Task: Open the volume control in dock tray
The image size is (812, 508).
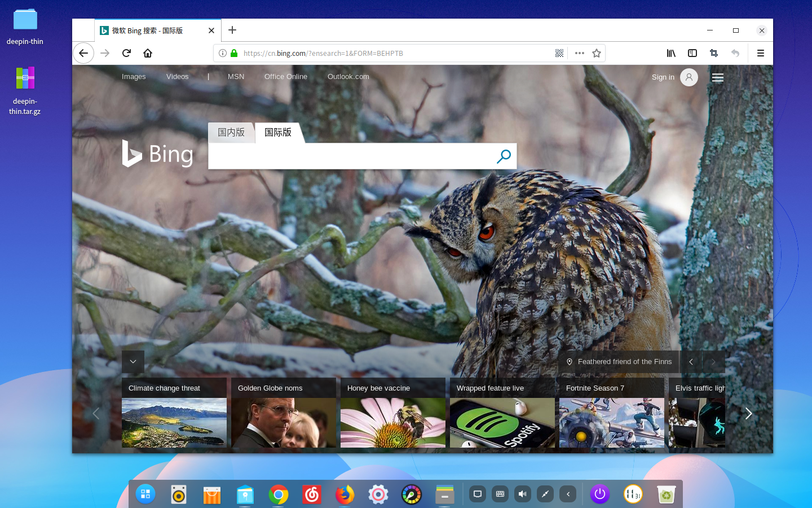Action: (x=523, y=494)
